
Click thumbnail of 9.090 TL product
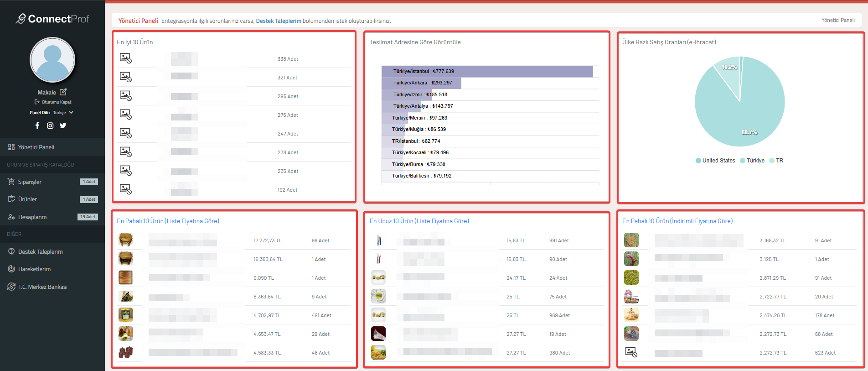[126, 277]
